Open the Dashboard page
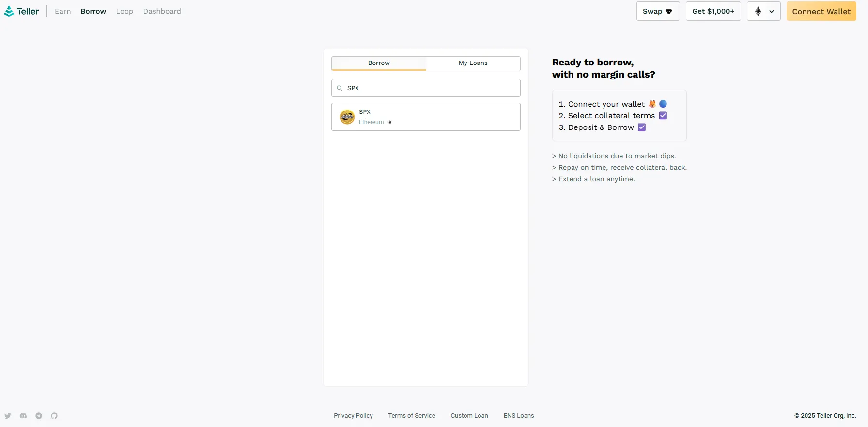This screenshot has width=868, height=427. [x=162, y=11]
